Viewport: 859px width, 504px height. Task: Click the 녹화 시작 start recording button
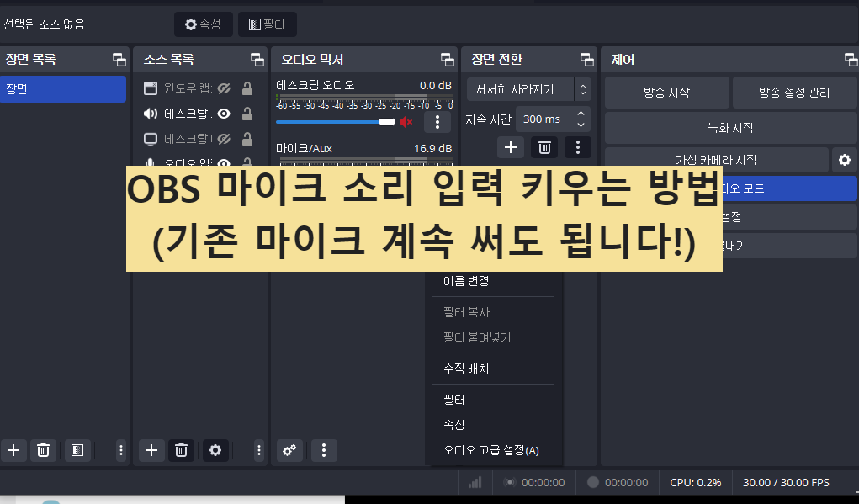point(730,128)
